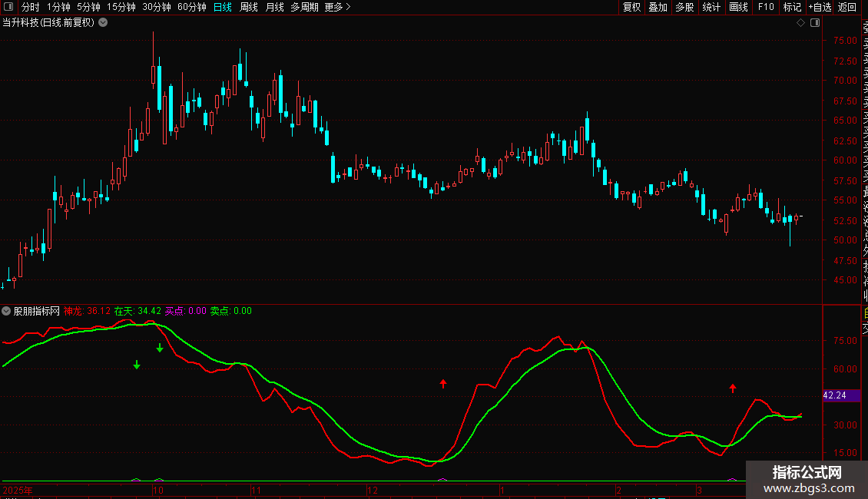
Task: Click the diamond icon on main chart
Action: tap(800, 23)
